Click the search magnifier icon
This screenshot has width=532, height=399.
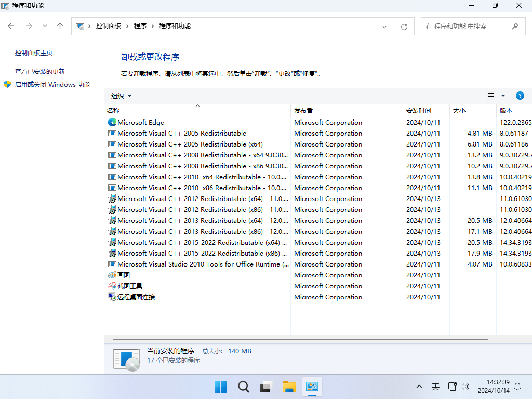[x=515, y=26]
